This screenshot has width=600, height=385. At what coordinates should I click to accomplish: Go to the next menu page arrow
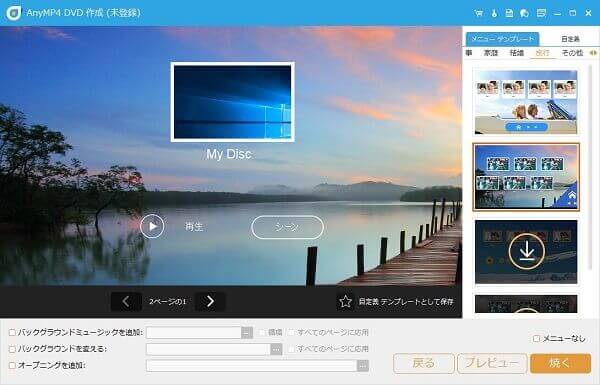coord(210,302)
